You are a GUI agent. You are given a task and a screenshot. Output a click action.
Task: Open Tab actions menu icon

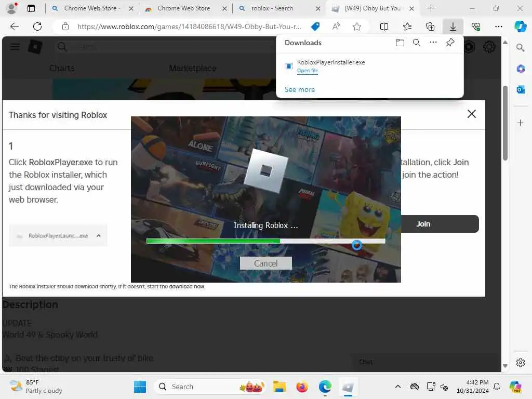pyautogui.click(x=31, y=8)
